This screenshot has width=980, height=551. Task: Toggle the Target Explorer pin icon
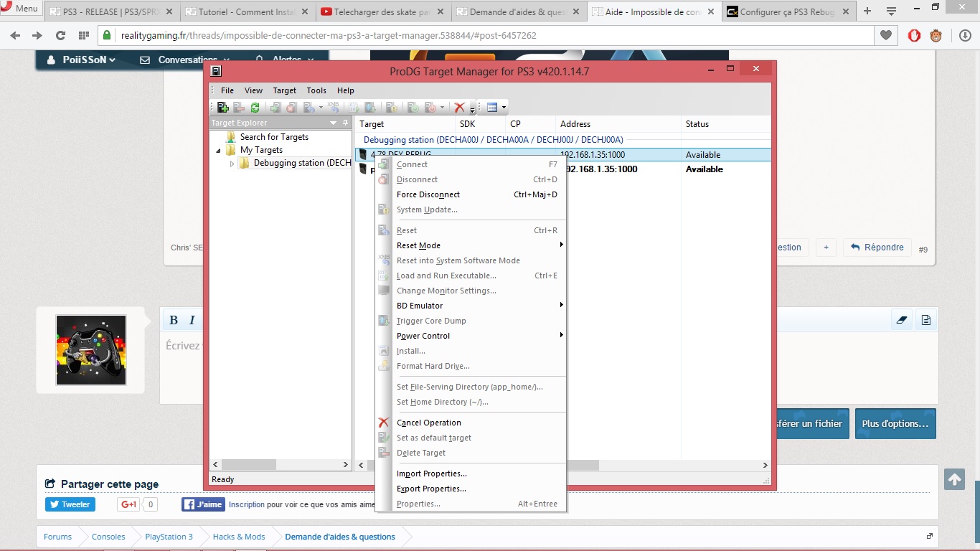pos(345,123)
